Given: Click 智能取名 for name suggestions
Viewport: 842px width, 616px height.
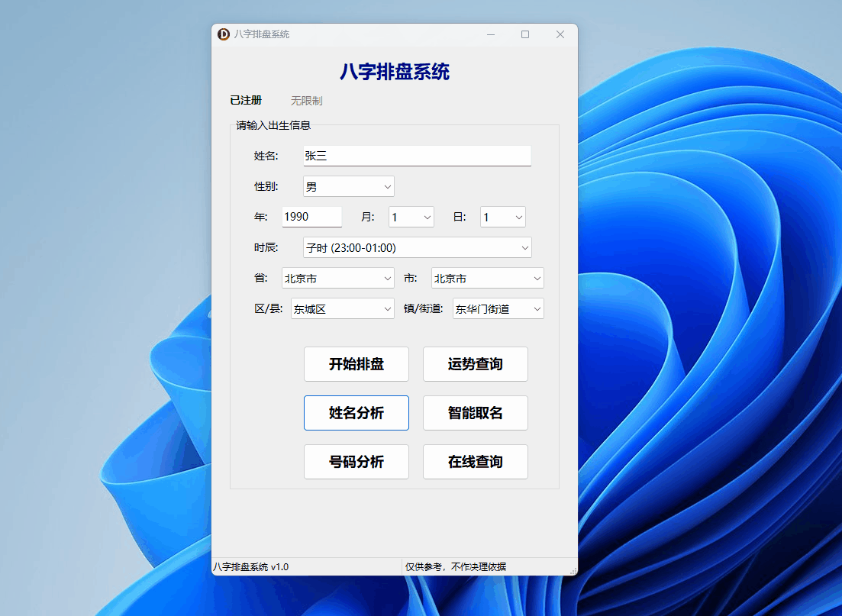Looking at the screenshot, I should [x=475, y=413].
